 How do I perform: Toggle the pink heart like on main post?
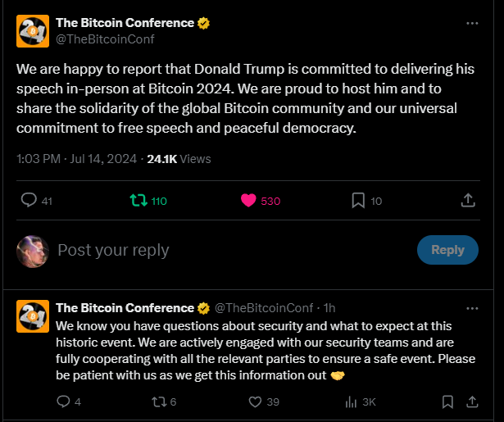click(x=248, y=201)
